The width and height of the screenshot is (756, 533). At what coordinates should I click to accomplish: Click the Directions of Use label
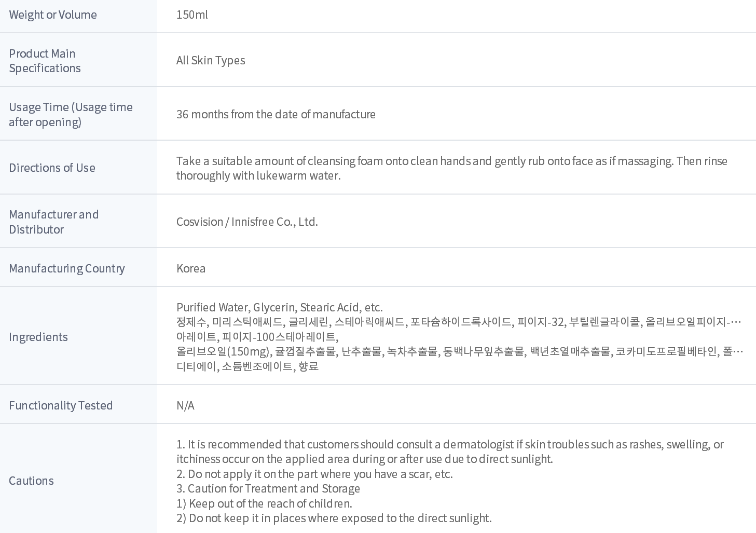pos(52,168)
